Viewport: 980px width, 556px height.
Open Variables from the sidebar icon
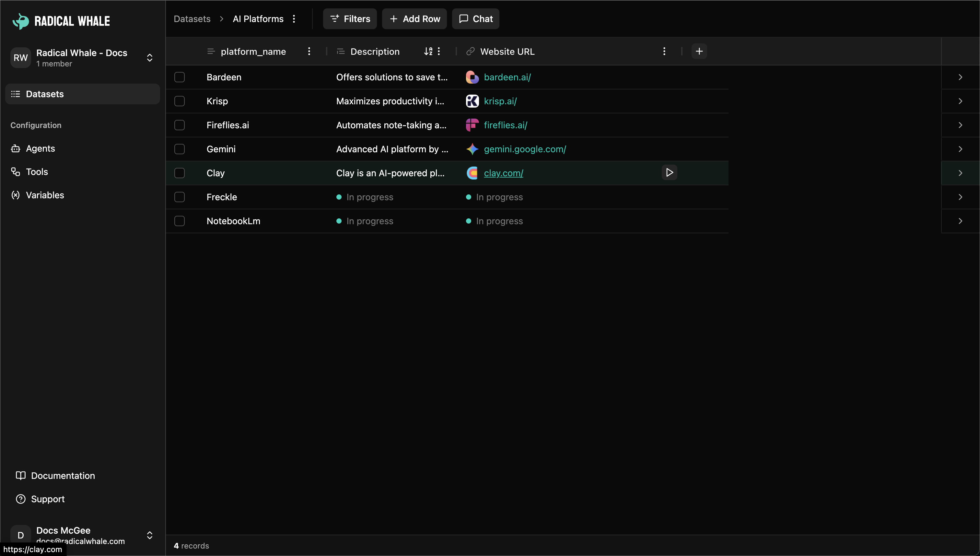[x=15, y=195]
